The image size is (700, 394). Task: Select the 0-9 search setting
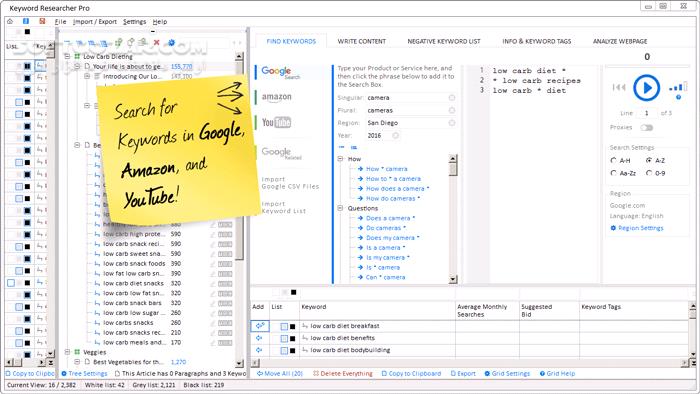[x=649, y=173]
